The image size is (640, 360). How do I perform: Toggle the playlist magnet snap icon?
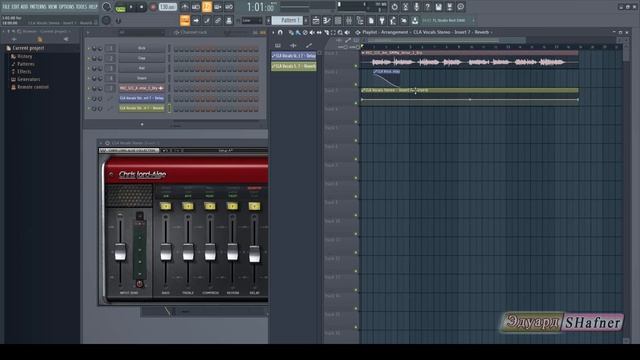pos(280,32)
